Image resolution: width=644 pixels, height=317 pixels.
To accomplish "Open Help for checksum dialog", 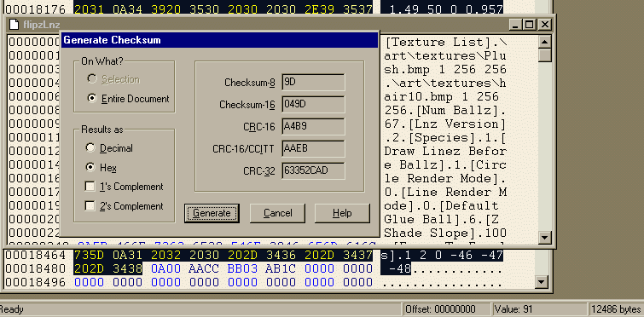I will coord(342,213).
